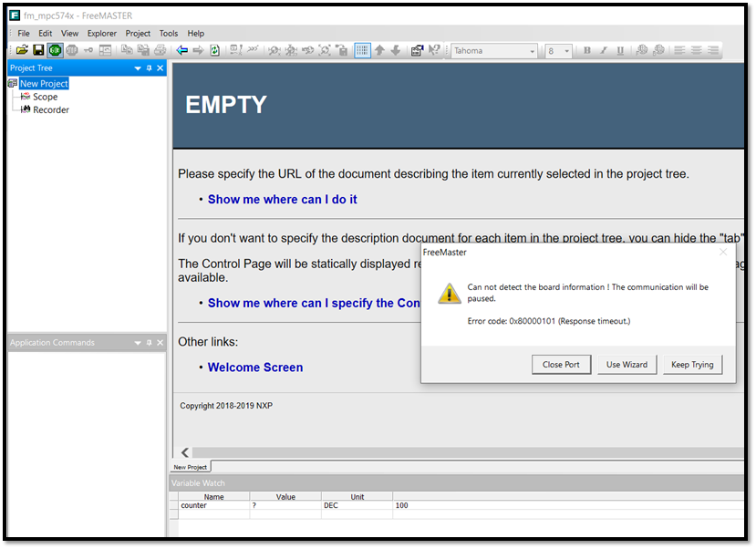Follow 'Show me where can I specify' link
Viewport: 756px width, 549px height.
coord(314,303)
